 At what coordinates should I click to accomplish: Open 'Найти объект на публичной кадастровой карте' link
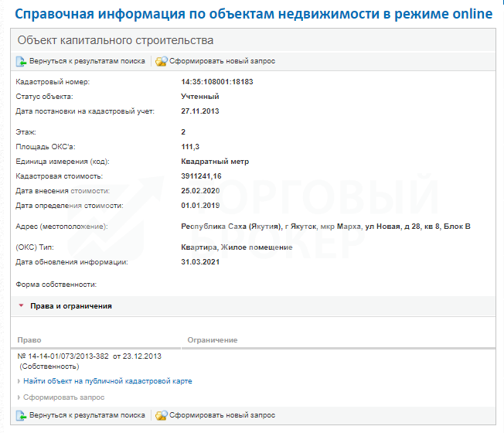(x=107, y=381)
